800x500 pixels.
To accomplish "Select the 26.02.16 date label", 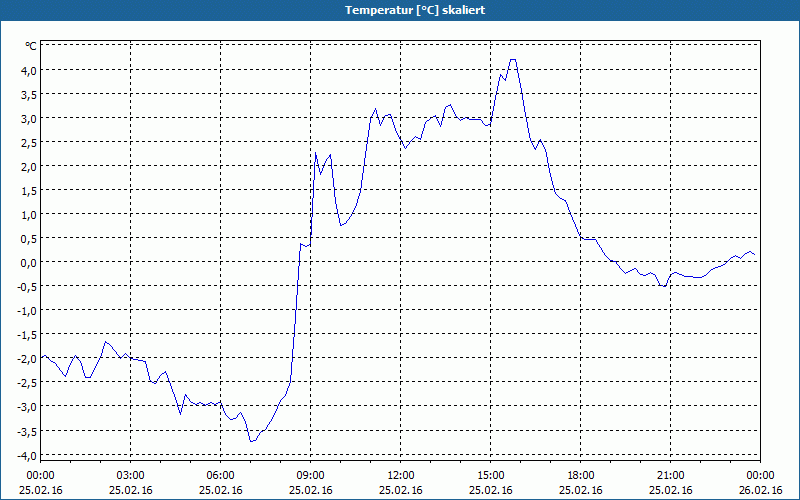I will (x=760, y=490).
